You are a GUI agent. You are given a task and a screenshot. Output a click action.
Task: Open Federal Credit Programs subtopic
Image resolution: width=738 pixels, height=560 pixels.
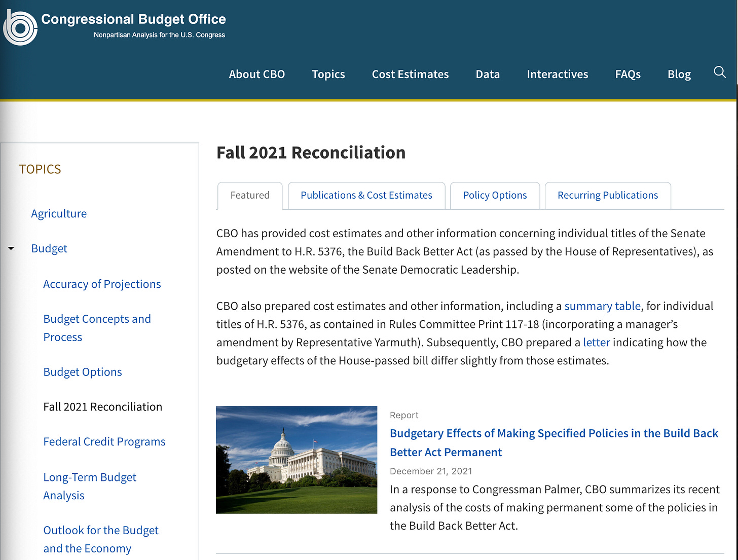pyautogui.click(x=104, y=442)
